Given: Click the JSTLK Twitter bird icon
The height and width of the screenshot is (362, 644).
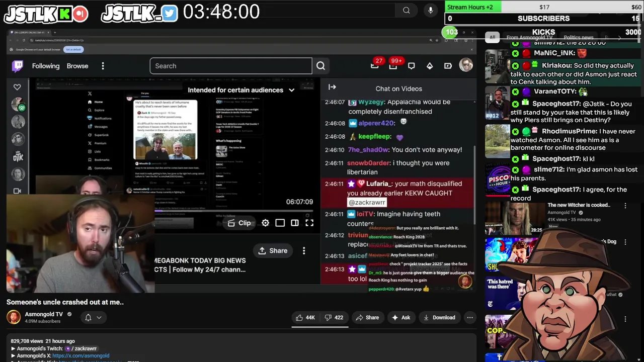Looking at the screenshot, I should pos(170,13).
